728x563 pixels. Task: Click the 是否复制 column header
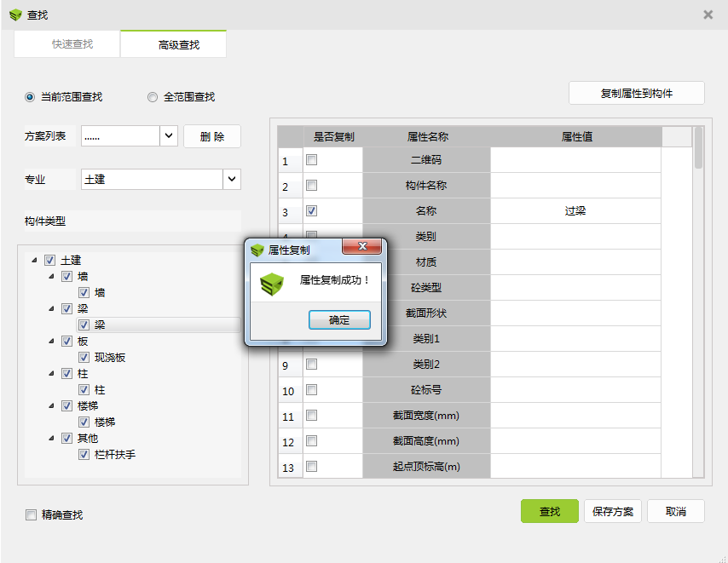pos(333,137)
